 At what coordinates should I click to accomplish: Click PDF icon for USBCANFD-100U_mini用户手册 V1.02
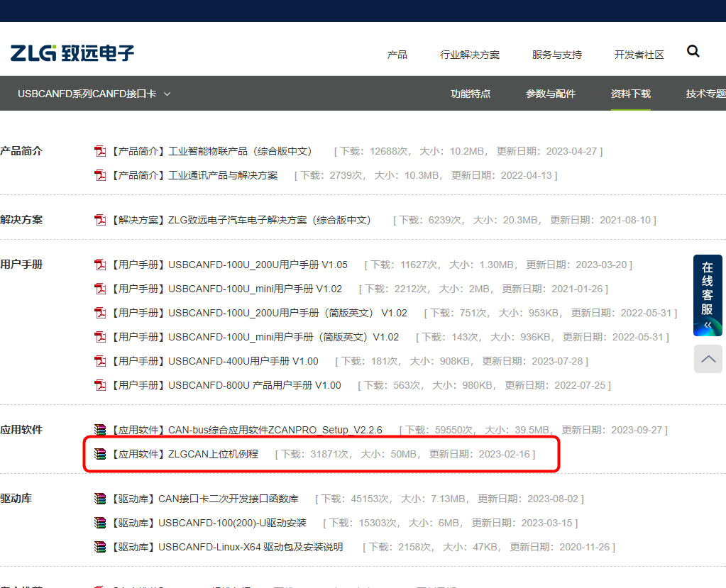[x=100, y=289]
